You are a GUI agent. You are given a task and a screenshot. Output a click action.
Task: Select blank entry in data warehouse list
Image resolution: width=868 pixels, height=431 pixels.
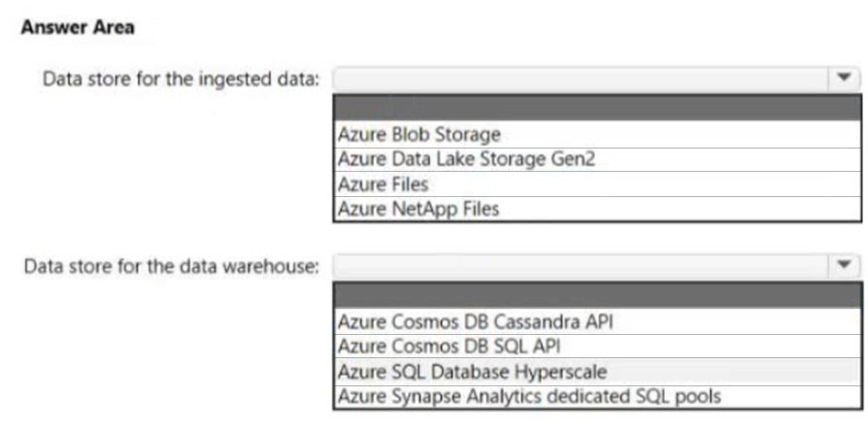tap(597, 295)
